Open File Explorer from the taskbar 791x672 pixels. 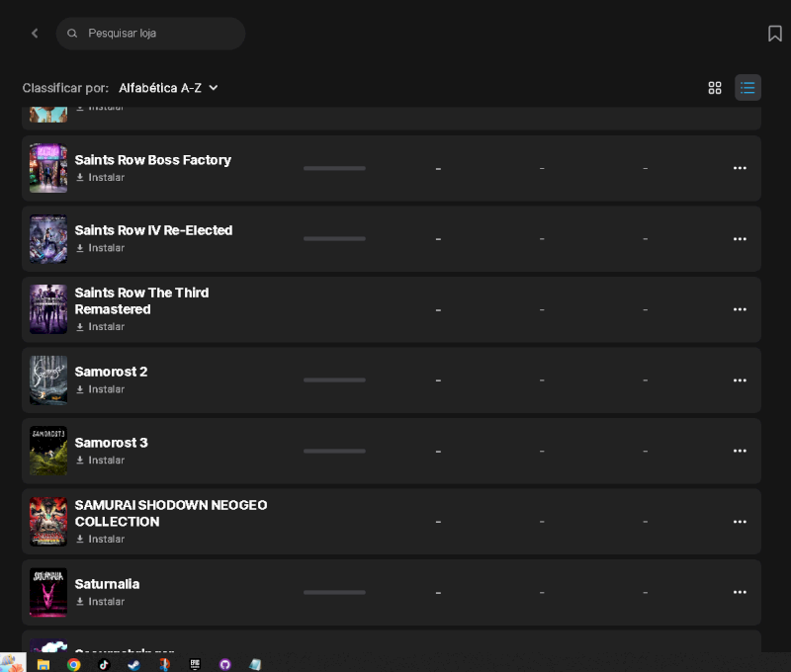(x=44, y=664)
